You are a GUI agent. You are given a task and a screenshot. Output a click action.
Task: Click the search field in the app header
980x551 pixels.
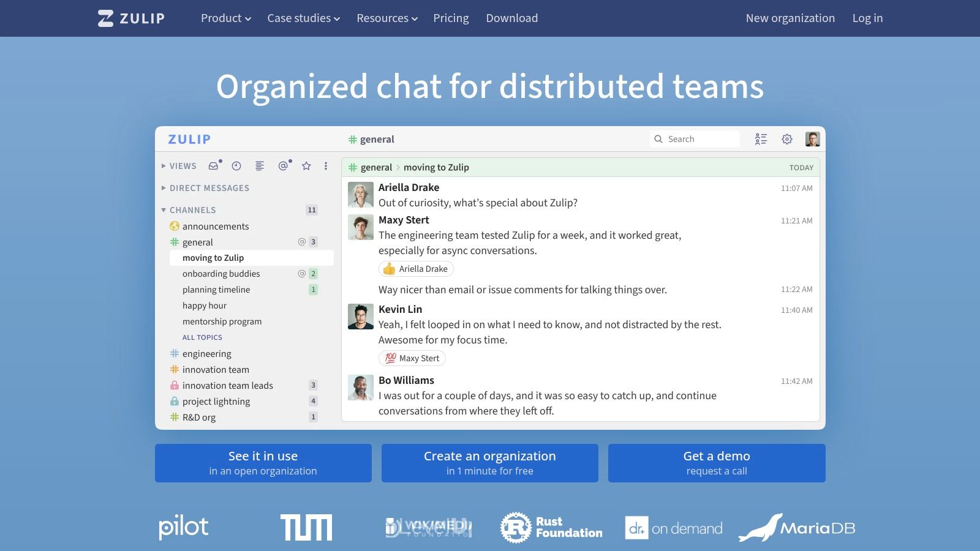695,139
